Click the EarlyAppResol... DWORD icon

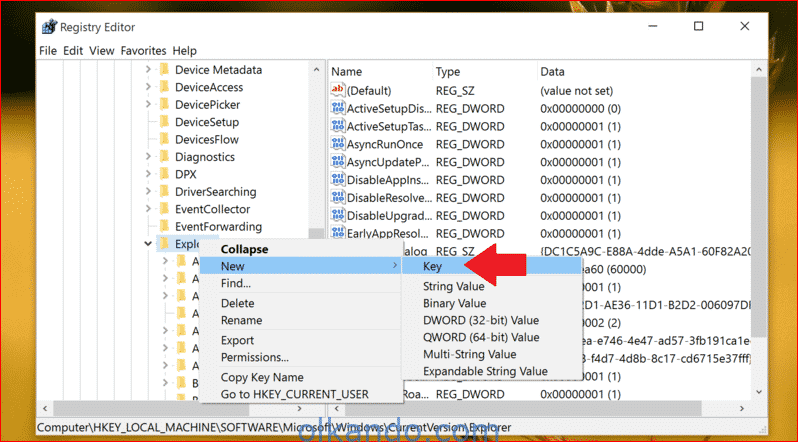(338, 233)
